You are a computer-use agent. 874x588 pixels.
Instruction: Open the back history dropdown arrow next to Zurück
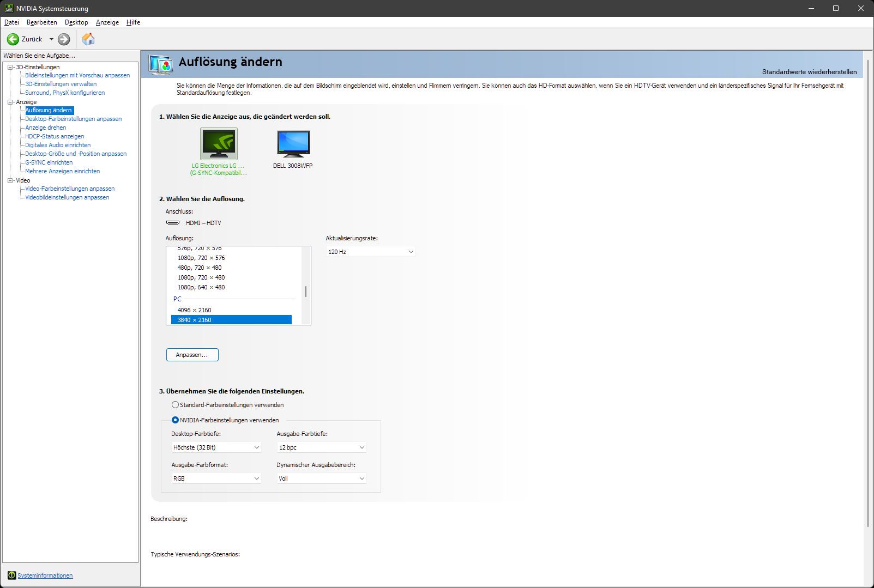point(51,39)
